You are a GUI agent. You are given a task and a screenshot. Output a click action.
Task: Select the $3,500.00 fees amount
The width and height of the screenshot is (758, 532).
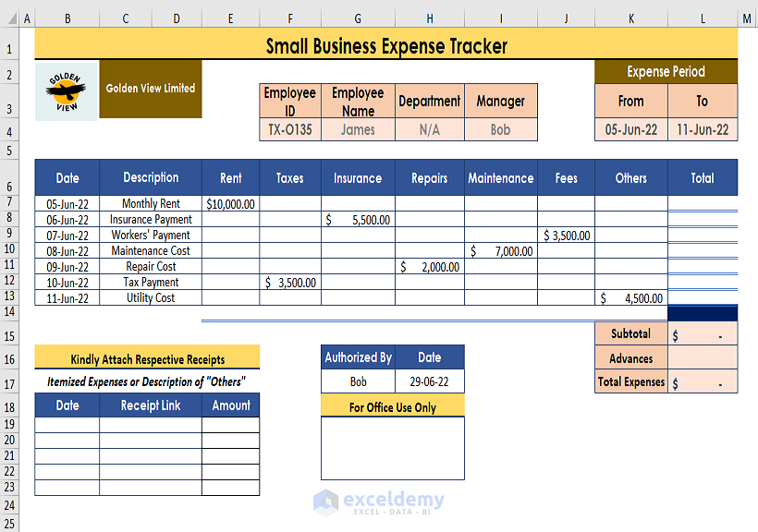pos(566,235)
